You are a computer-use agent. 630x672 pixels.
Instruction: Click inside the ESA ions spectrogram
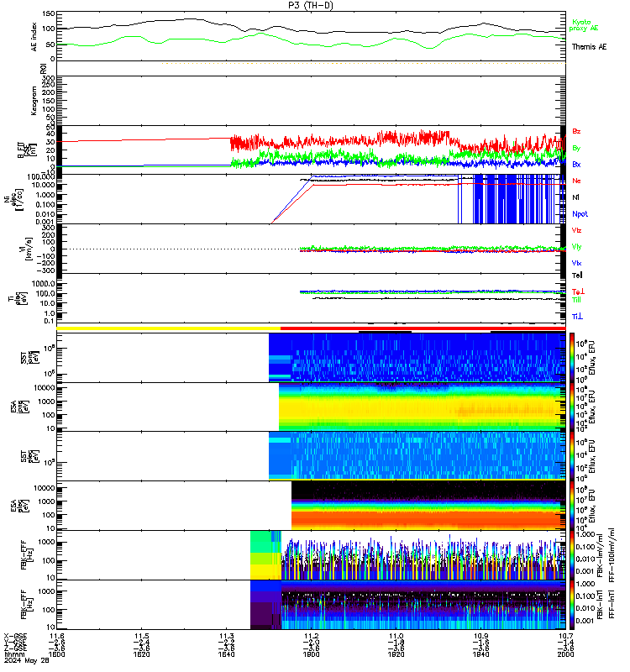point(423,407)
